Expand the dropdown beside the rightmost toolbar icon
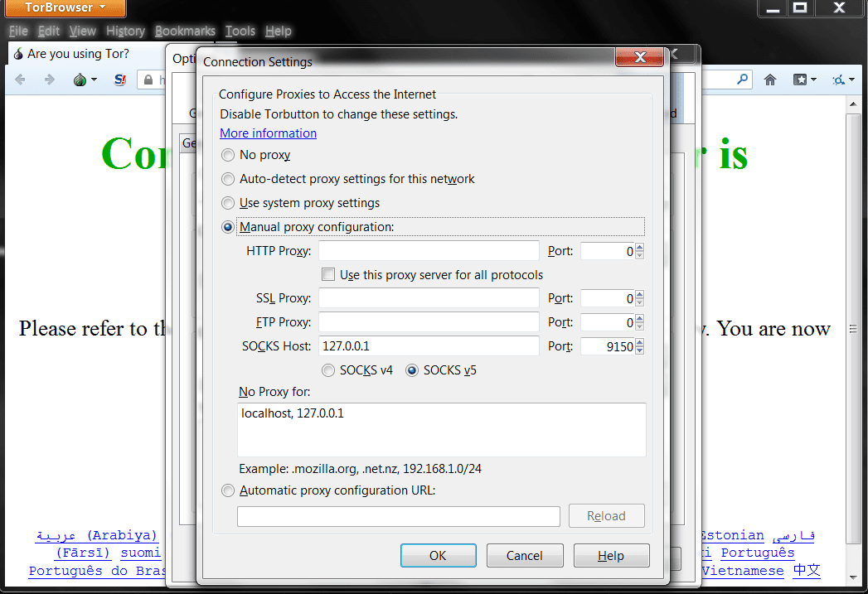 pyautogui.click(x=851, y=80)
